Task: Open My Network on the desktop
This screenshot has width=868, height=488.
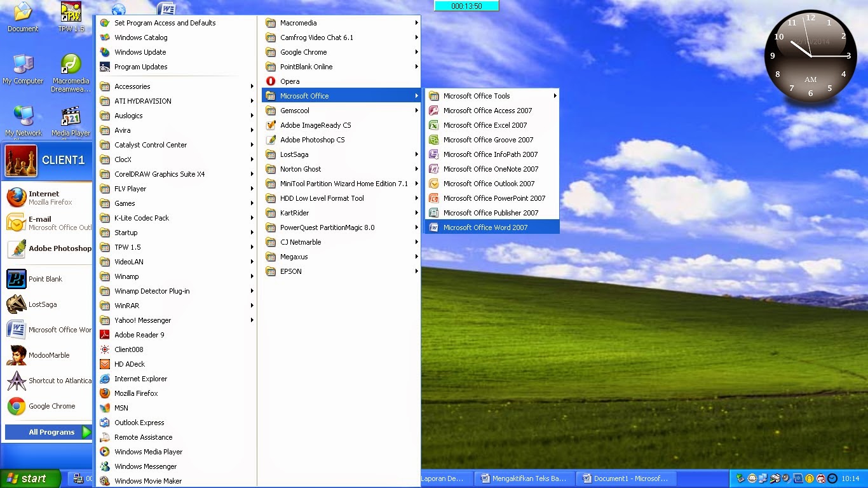Action: 24,121
